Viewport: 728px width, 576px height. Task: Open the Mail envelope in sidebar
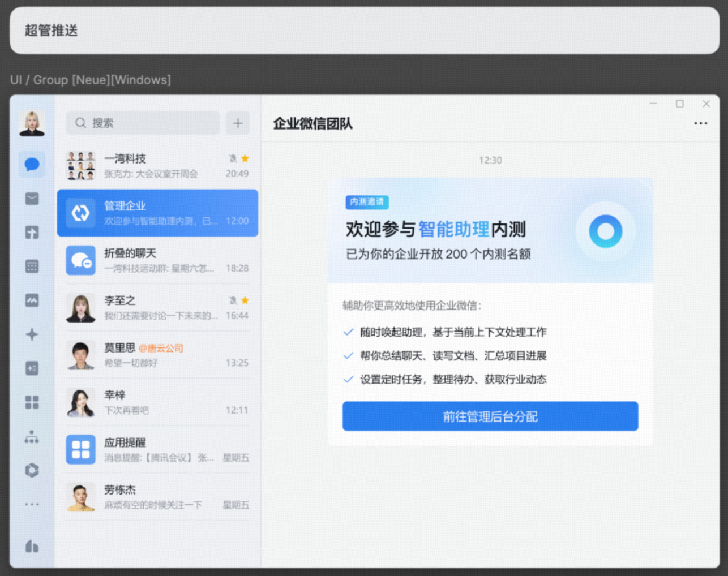tap(32, 199)
